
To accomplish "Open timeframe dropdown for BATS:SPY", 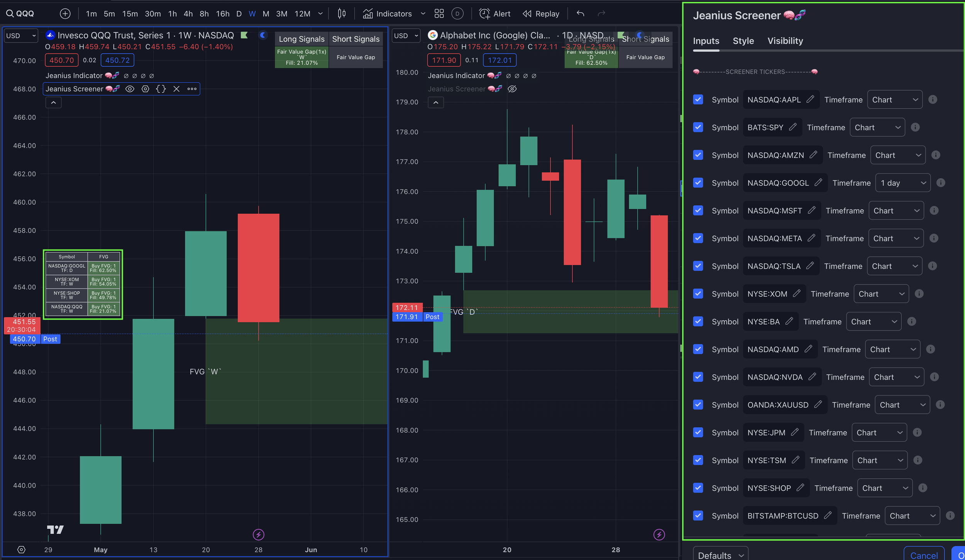I will coord(877,127).
